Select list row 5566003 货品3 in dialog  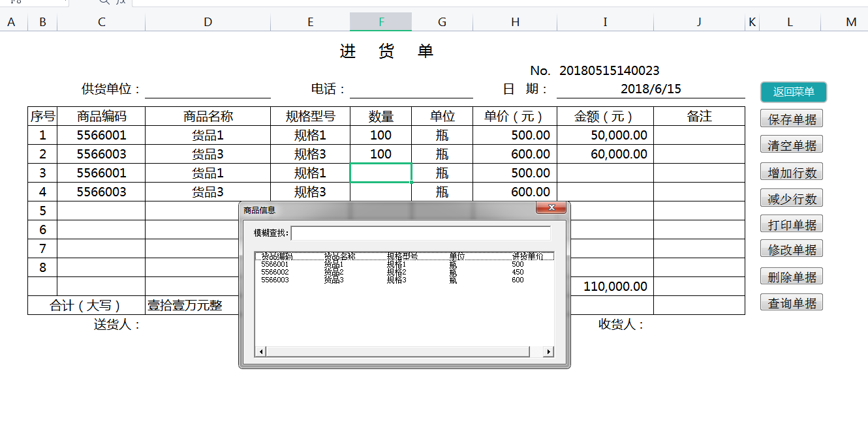(x=405, y=280)
